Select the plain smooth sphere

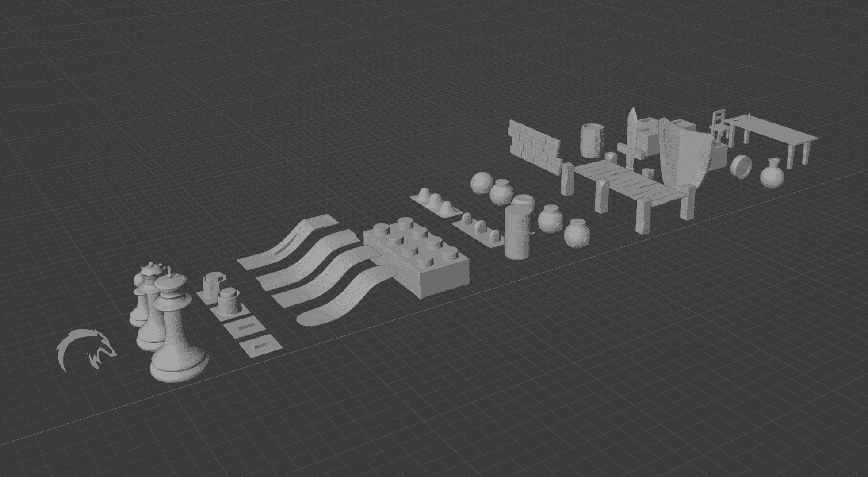481,183
